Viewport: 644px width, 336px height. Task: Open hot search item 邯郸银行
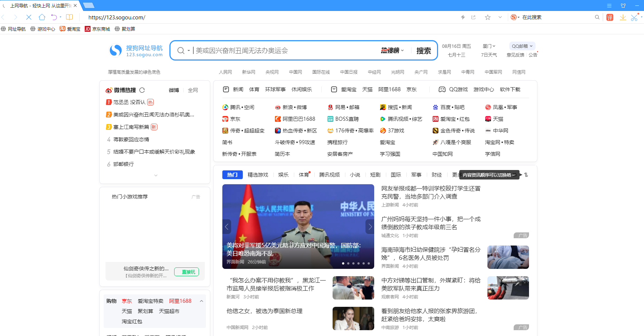tap(123, 164)
